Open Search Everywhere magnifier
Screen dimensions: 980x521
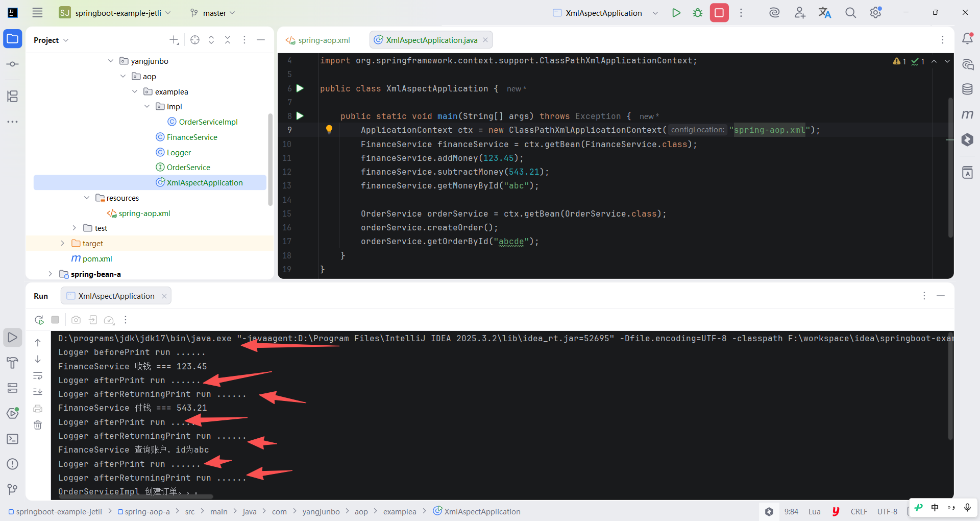pos(850,13)
